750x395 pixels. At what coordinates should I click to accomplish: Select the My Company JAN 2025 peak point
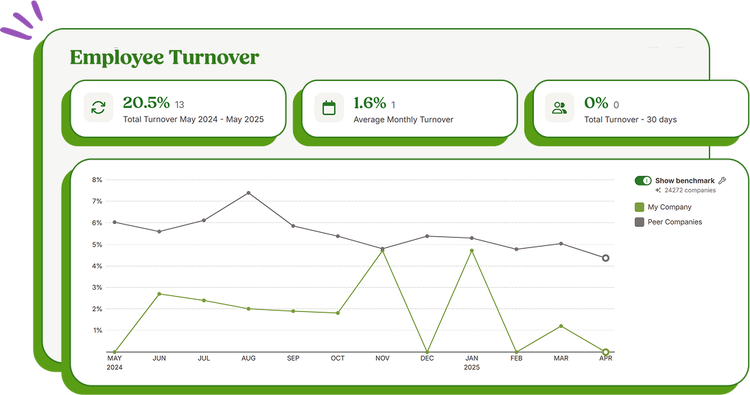coord(472,251)
